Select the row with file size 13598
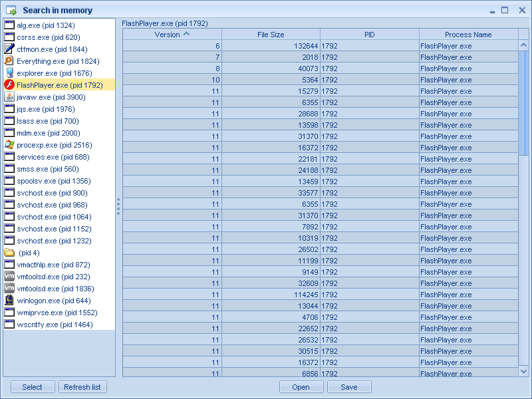Screen dimensions: 532x399 321,125
